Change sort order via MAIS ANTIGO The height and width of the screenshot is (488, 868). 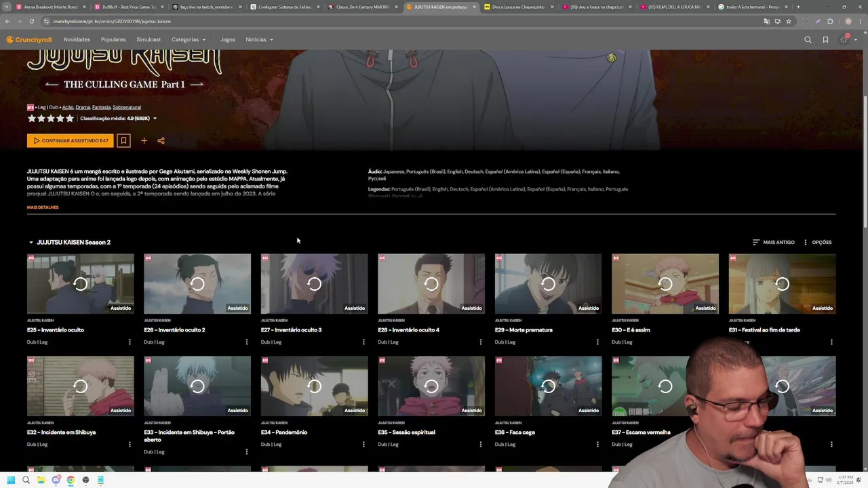tap(774, 242)
